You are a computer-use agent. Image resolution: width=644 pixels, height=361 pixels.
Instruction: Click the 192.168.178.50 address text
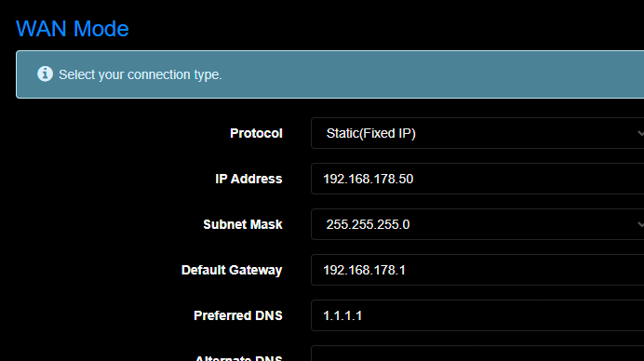(x=368, y=179)
